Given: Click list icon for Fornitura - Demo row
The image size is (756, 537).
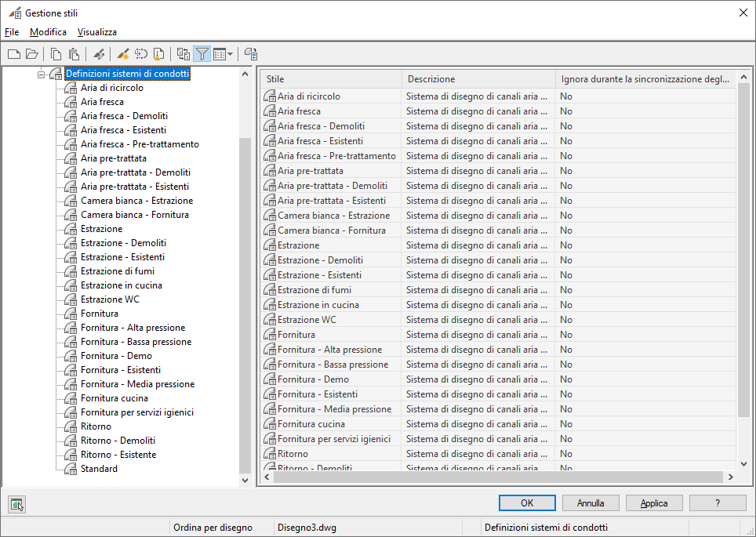Looking at the screenshot, I should (270, 379).
